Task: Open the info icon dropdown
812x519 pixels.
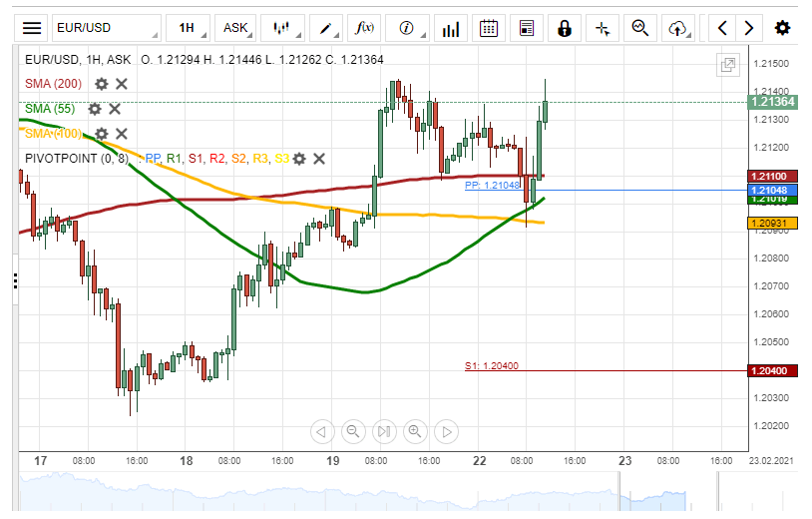Action: coord(408,28)
